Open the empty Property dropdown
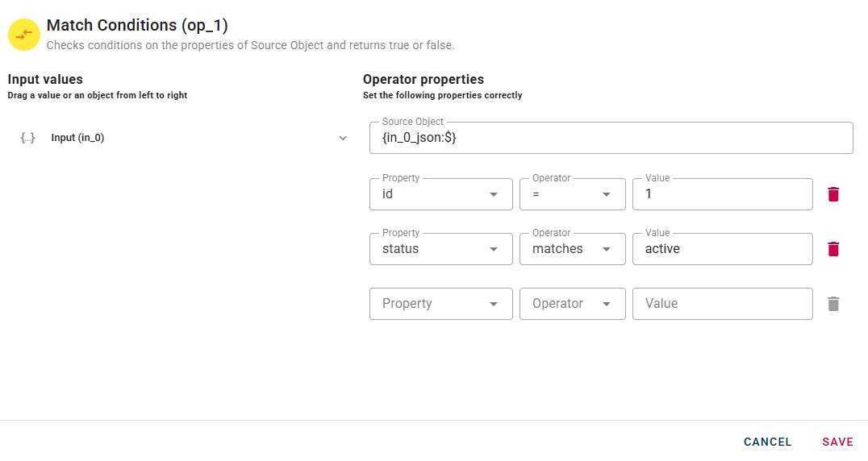868x461 pixels. [x=440, y=304]
